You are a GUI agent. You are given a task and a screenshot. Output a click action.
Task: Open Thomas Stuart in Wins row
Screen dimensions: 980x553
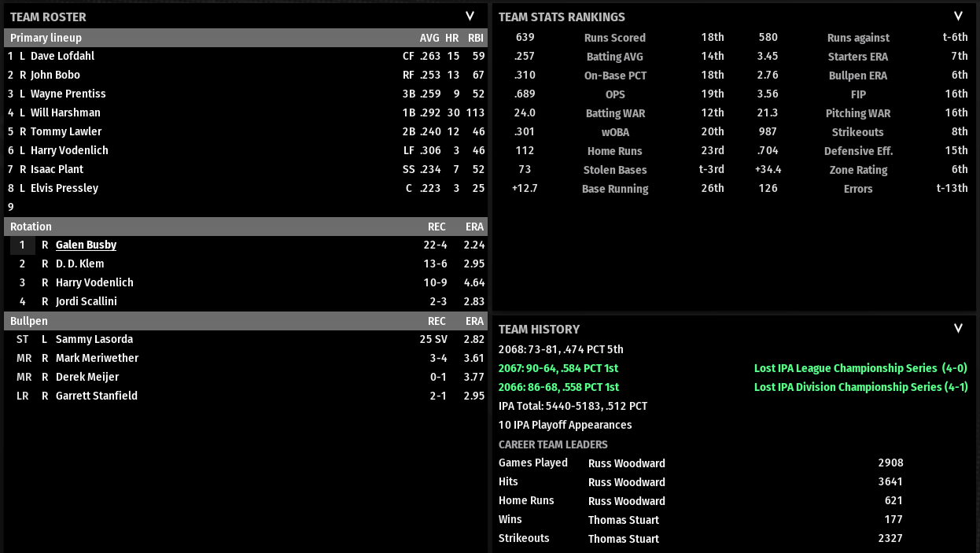click(624, 520)
